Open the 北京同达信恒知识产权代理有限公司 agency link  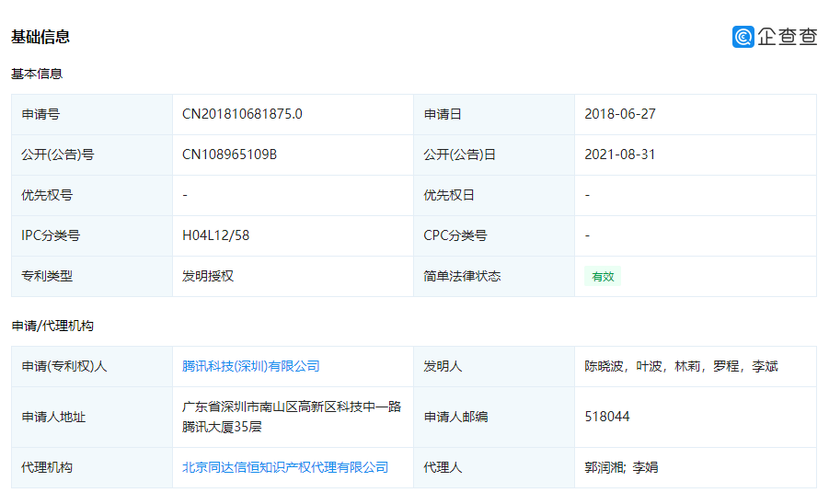[x=285, y=467]
